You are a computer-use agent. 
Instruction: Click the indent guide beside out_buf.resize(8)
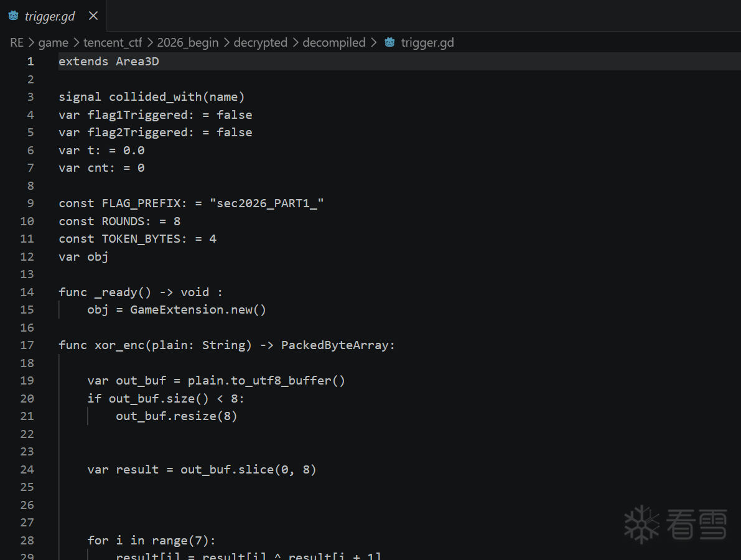(x=88, y=416)
